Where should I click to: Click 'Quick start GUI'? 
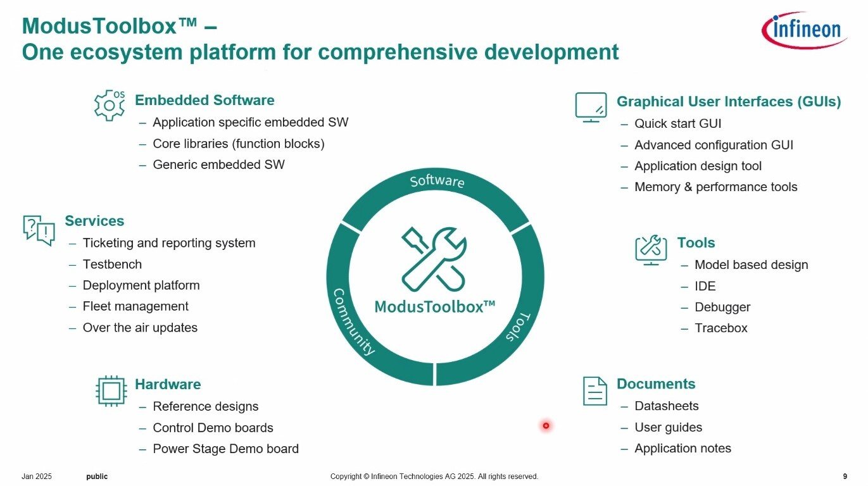tap(678, 123)
